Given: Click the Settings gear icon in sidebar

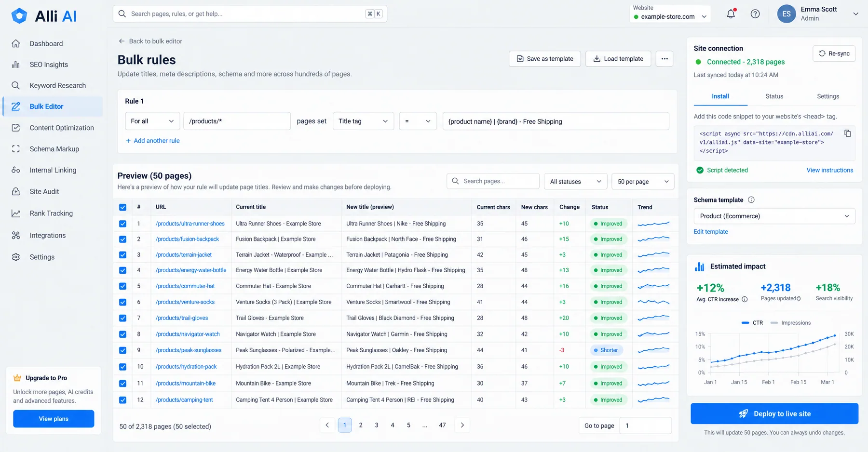Looking at the screenshot, I should coord(16,257).
